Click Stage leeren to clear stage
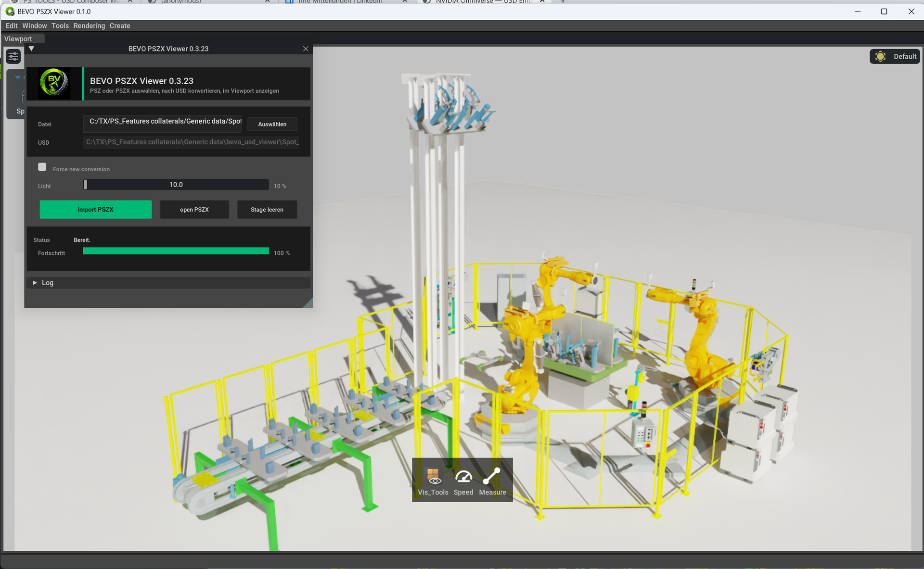The height and width of the screenshot is (569, 924). [267, 210]
